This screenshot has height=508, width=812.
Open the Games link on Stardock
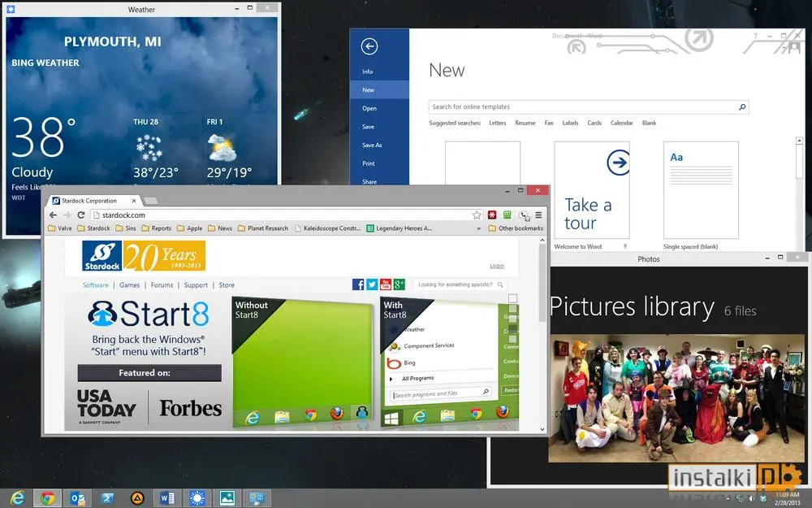(129, 285)
